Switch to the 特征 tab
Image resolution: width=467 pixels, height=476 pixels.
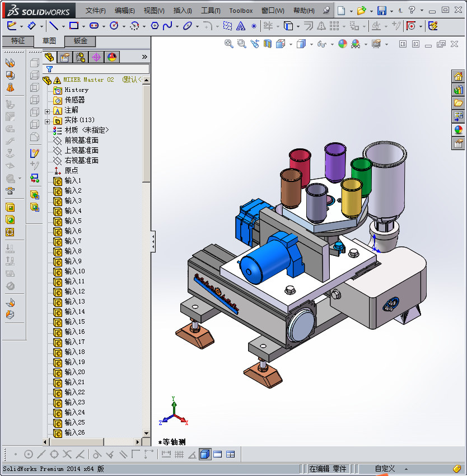pos(18,41)
